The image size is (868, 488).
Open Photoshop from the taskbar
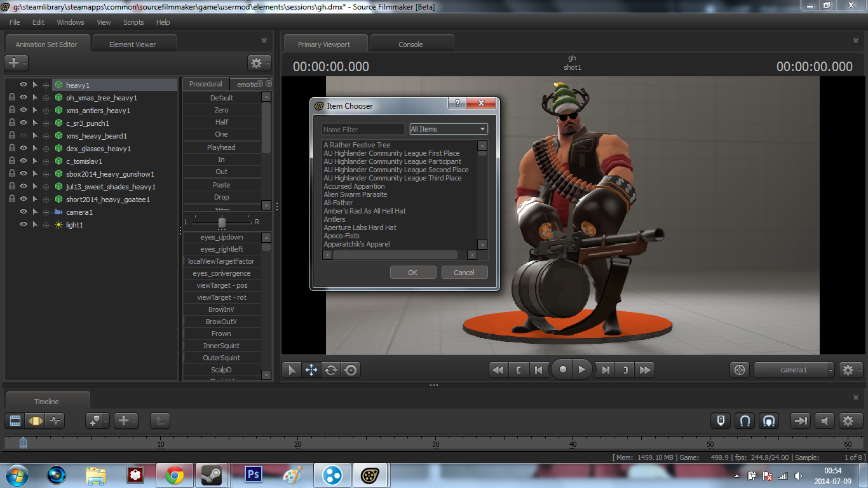[254, 475]
